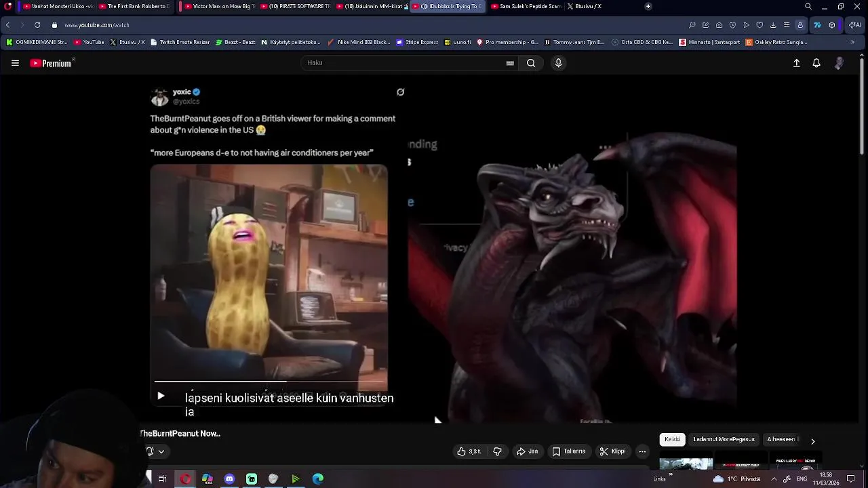The width and height of the screenshot is (868, 488).
Task: Play the embedded tweet video
Action: [x=161, y=396]
